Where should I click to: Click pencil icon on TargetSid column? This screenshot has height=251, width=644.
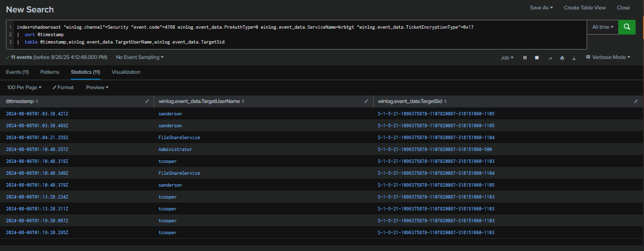pyautogui.click(x=636, y=101)
